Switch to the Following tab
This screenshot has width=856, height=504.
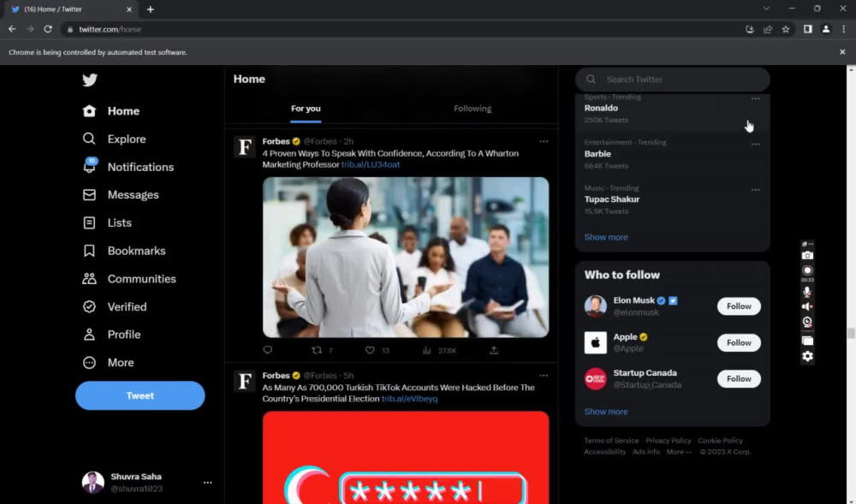(x=473, y=109)
